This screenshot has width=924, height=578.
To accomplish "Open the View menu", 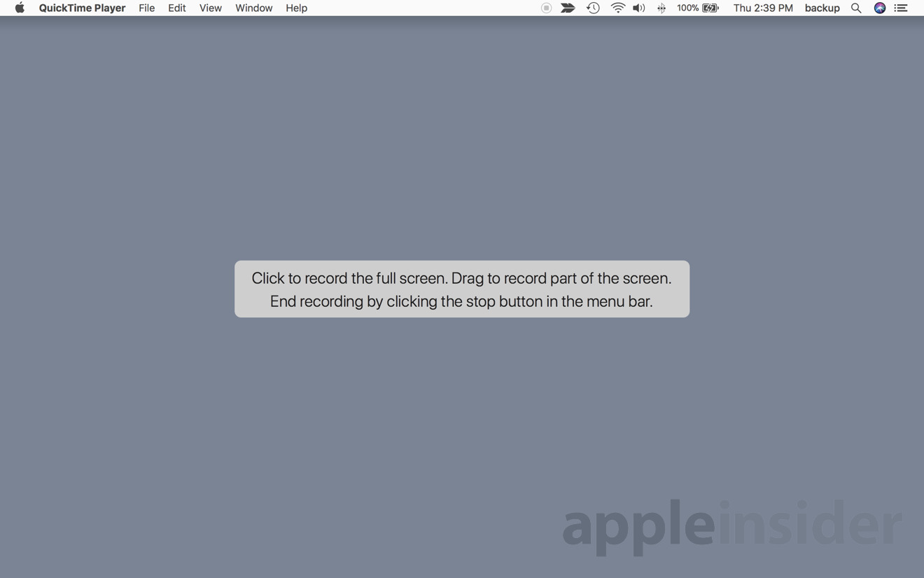I will point(210,8).
